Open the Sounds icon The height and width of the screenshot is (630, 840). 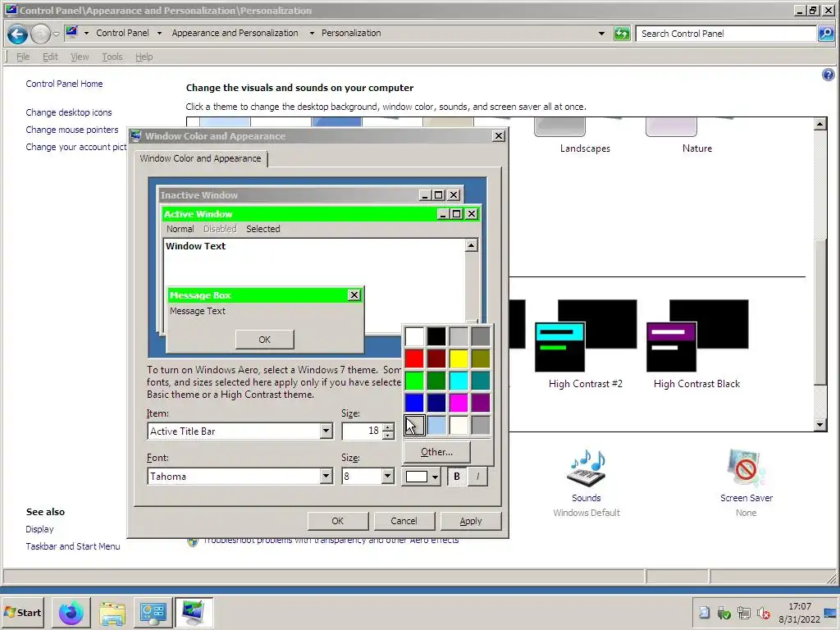pyautogui.click(x=586, y=467)
